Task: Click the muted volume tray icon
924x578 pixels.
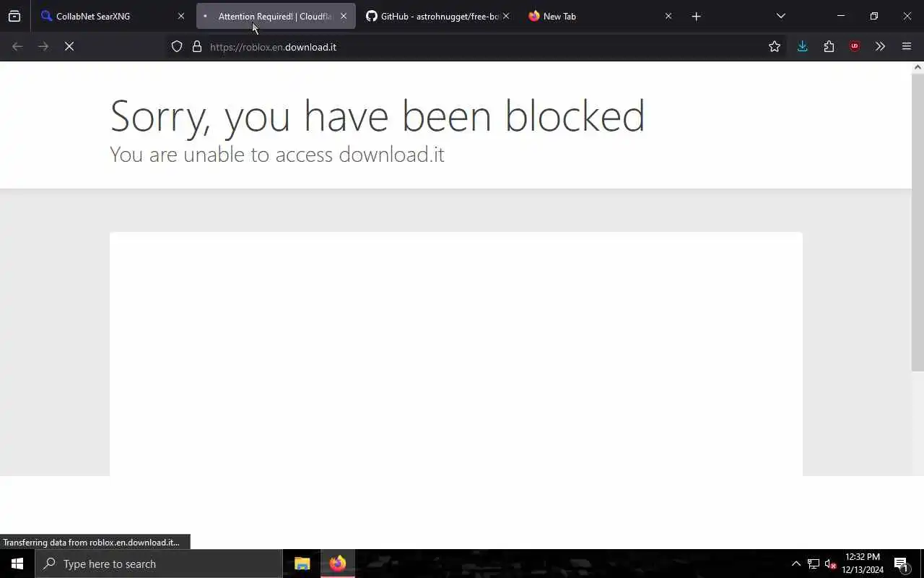Action: point(831,564)
